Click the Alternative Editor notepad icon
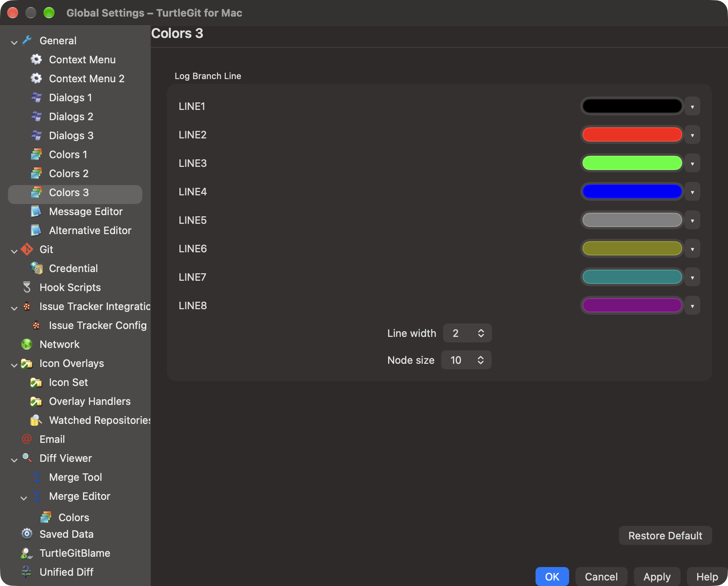This screenshot has width=728, height=586. coord(36,230)
